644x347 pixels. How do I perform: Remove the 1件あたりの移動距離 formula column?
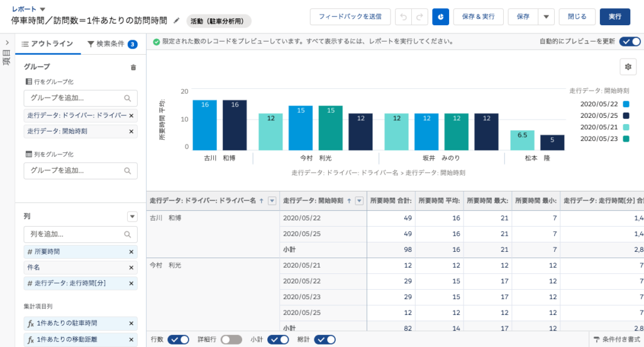click(131, 339)
